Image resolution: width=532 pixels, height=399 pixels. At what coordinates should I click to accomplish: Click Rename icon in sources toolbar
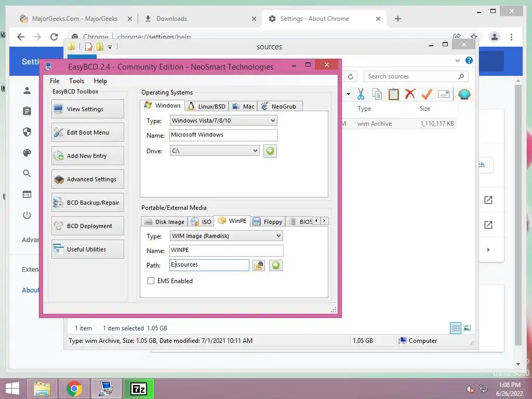pyautogui.click(x=444, y=94)
